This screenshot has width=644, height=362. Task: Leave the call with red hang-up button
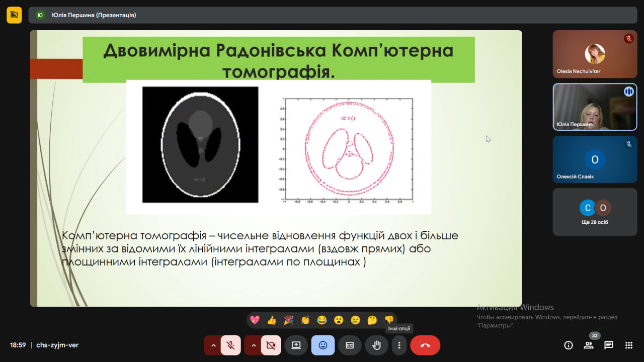point(425,345)
